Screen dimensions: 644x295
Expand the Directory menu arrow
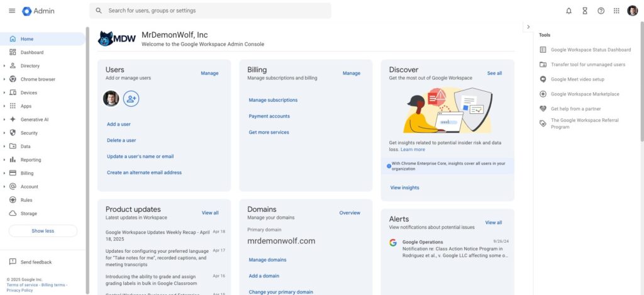tap(4, 66)
